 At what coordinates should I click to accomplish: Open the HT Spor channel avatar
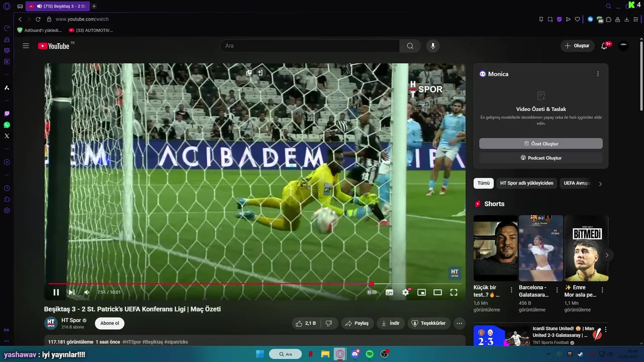(51, 323)
